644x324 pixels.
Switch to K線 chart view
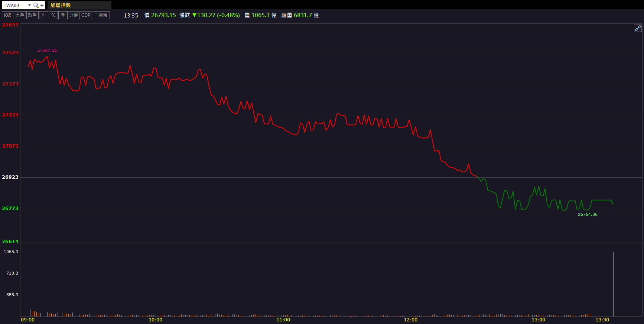point(7,15)
